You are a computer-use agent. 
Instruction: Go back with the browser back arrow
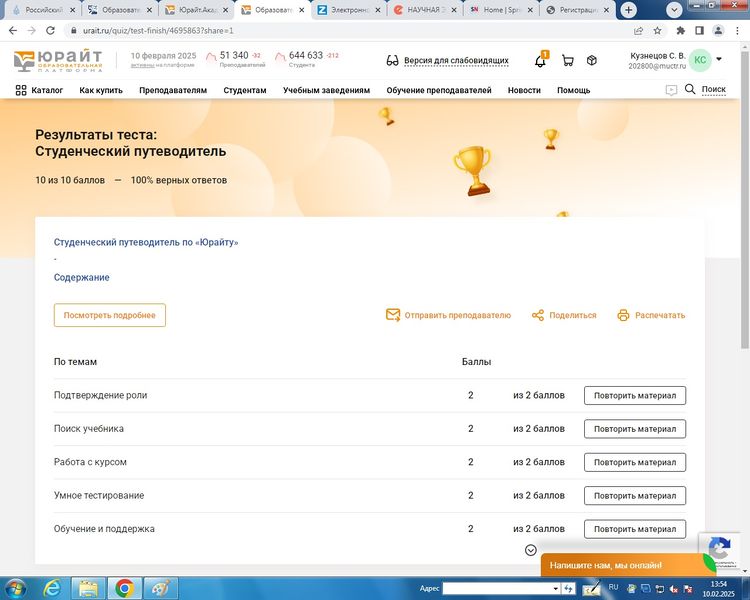pos(13,30)
